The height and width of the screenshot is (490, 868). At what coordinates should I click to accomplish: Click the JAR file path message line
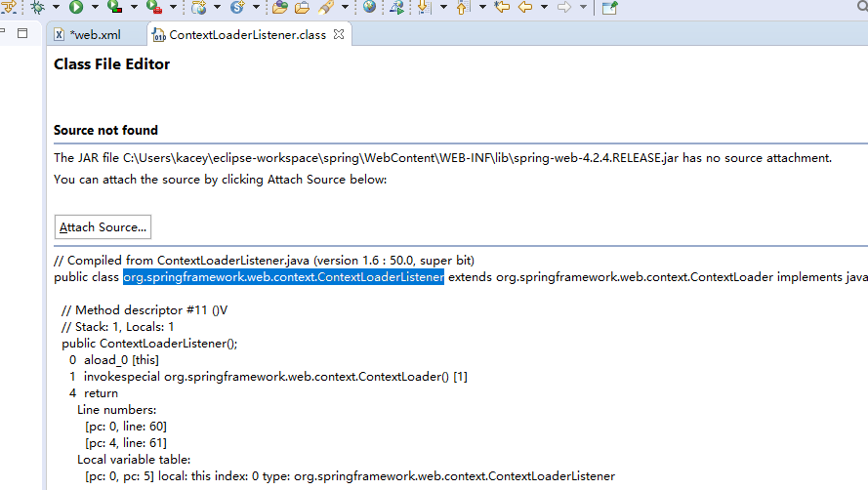click(x=442, y=158)
